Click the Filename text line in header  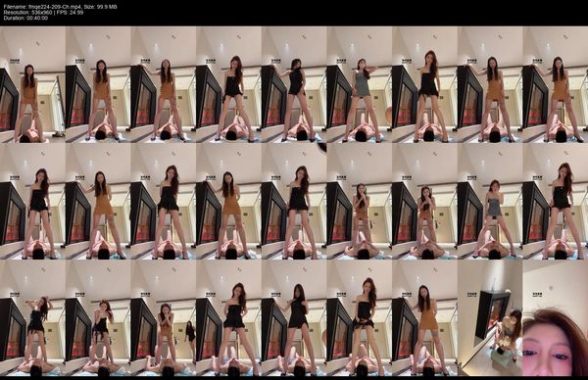point(60,7)
